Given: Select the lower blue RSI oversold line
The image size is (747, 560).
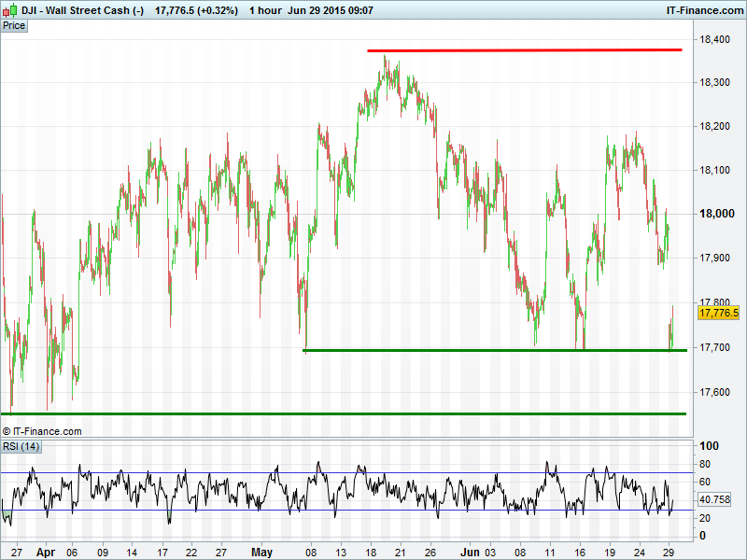Looking at the screenshot, I should 345,510.
